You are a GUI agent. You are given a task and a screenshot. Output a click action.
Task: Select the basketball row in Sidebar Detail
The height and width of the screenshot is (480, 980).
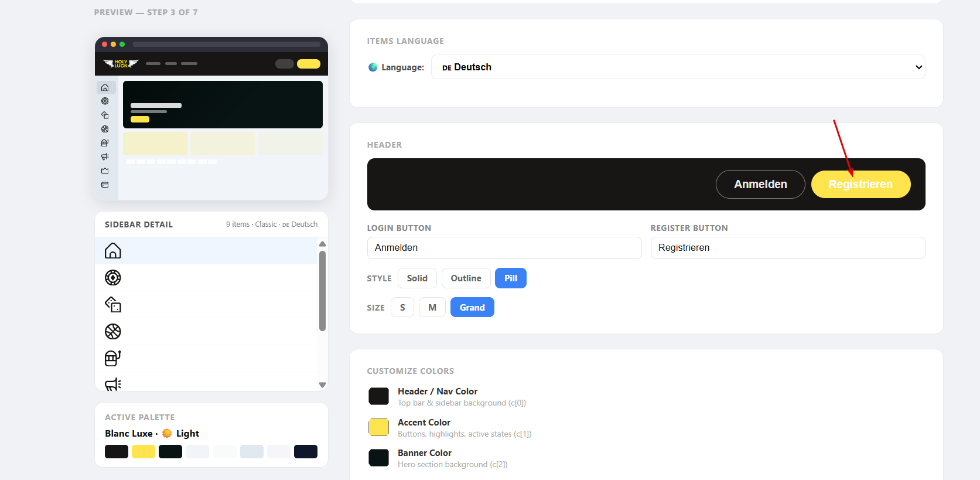[x=206, y=332]
